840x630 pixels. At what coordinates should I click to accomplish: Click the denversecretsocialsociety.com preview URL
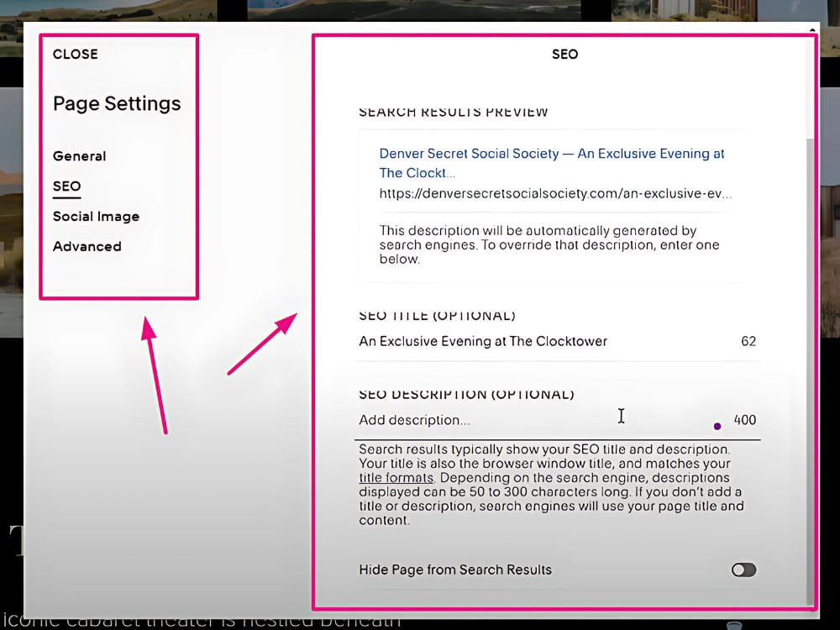(x=555, y=193)
